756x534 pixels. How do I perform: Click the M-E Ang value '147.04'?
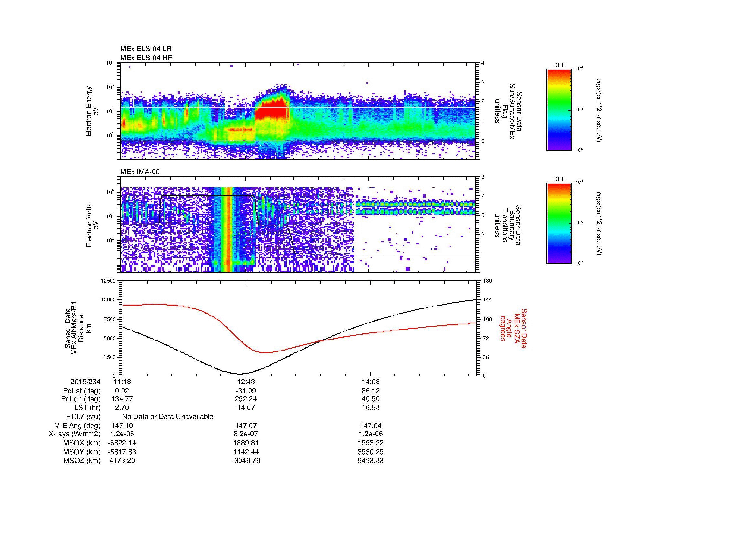(371, 425)
